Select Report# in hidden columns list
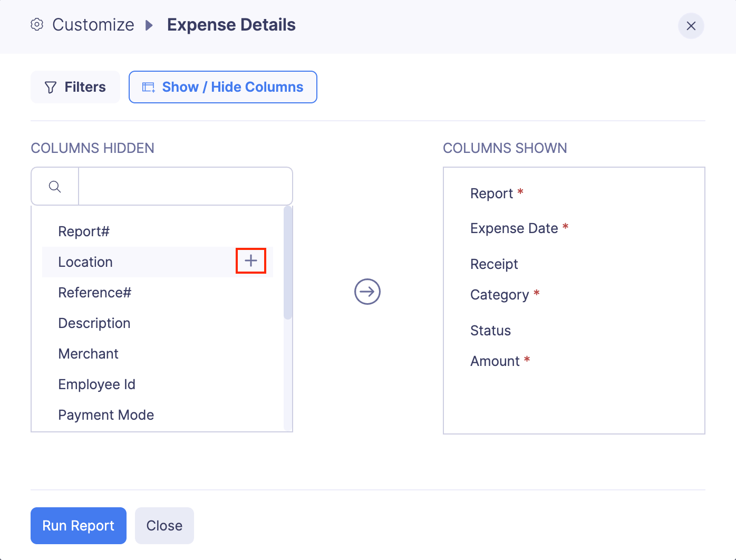This screenshot has width=736, height=560. pos(84,231)
